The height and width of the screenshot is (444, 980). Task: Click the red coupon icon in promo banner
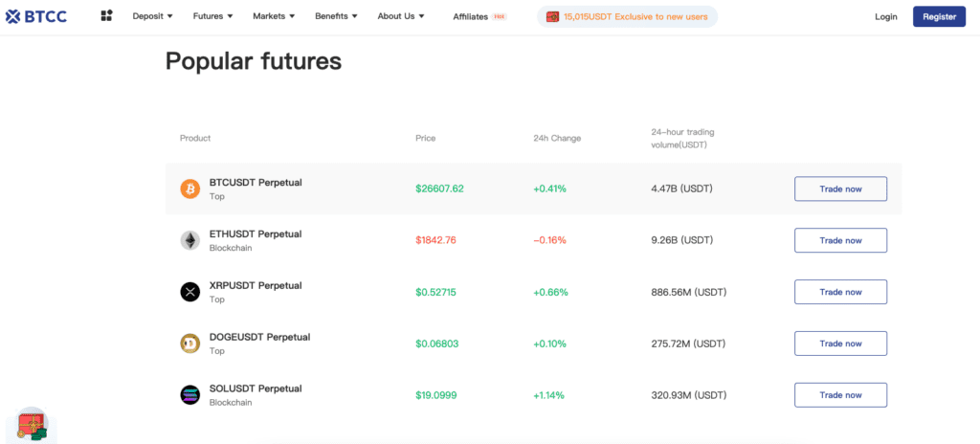[x=552, y=17]
